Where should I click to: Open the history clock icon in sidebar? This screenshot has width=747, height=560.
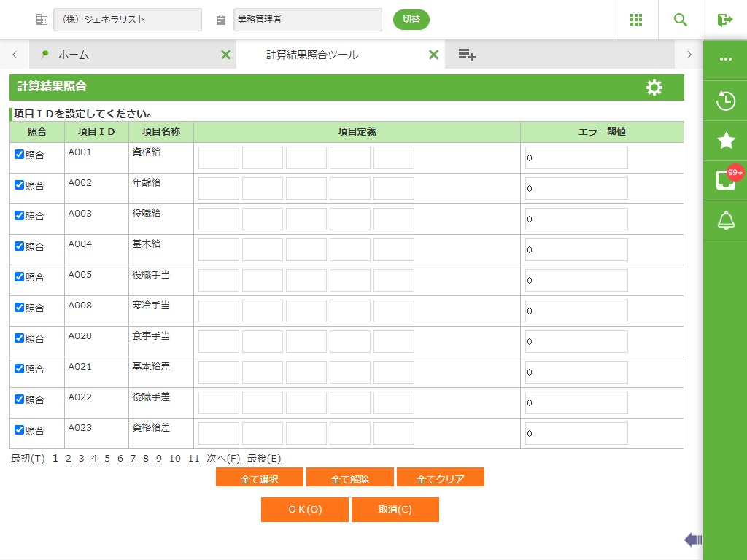coord(726,101)
